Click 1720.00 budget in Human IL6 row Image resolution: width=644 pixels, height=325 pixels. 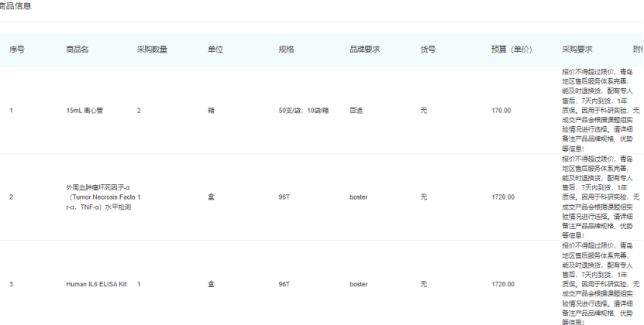502,284
